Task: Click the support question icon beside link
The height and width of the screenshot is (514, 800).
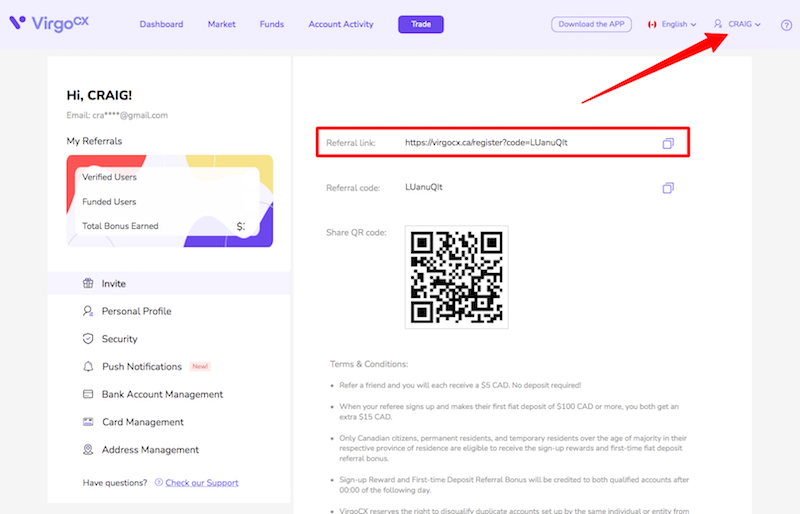Action: coord(159,482)
